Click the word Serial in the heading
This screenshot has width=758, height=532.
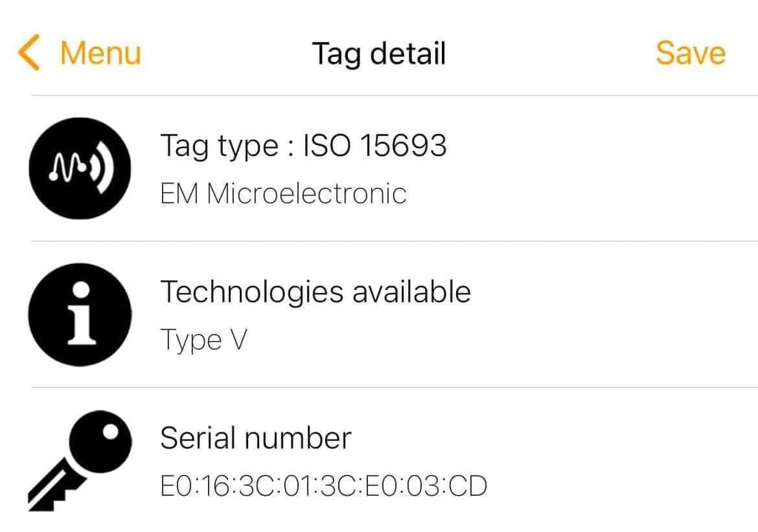[195, 438]
